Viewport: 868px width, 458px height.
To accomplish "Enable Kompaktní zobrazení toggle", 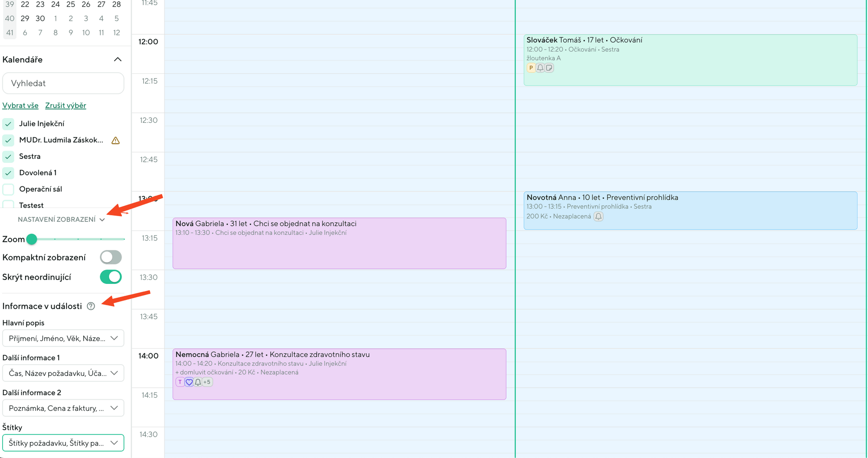I will click(x=111, y=257).
